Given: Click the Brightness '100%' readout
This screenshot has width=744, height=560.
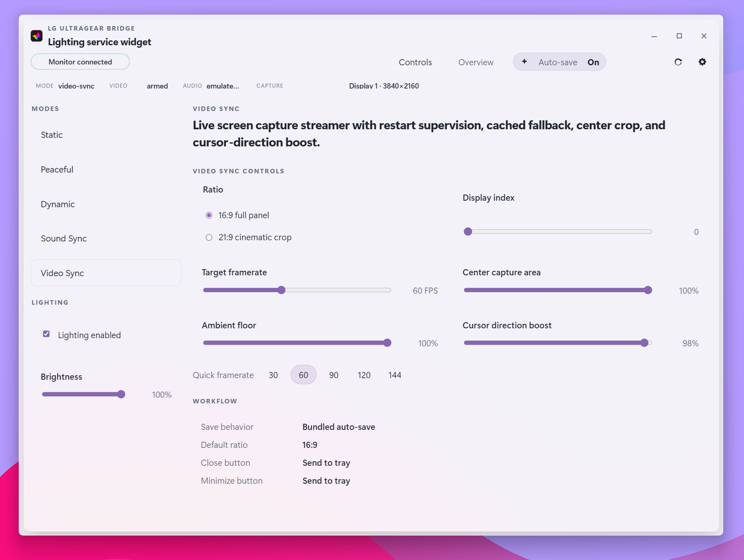Looking at the screenshot, I should 162,395.
